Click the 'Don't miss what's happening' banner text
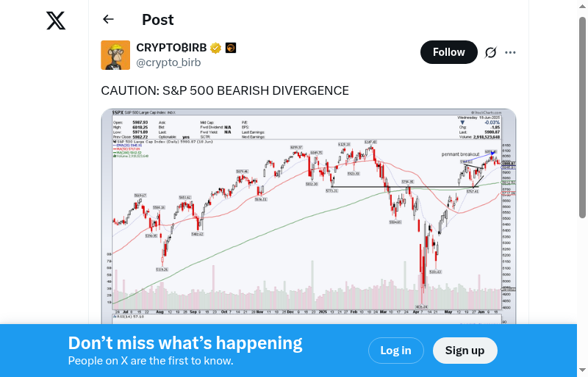This screenshot has width=588, height=377. (x=185, y=343)
